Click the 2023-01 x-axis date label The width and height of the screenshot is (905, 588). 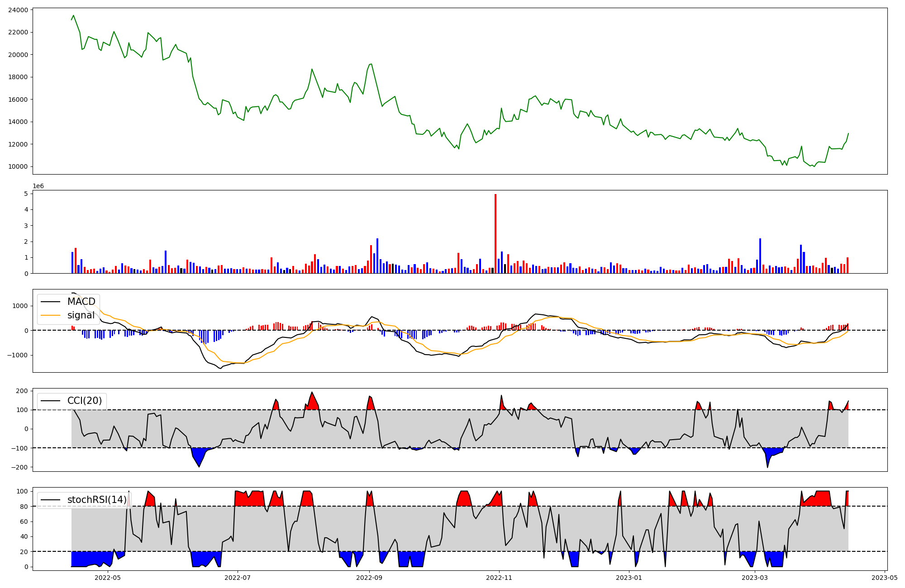coord(629,578)
